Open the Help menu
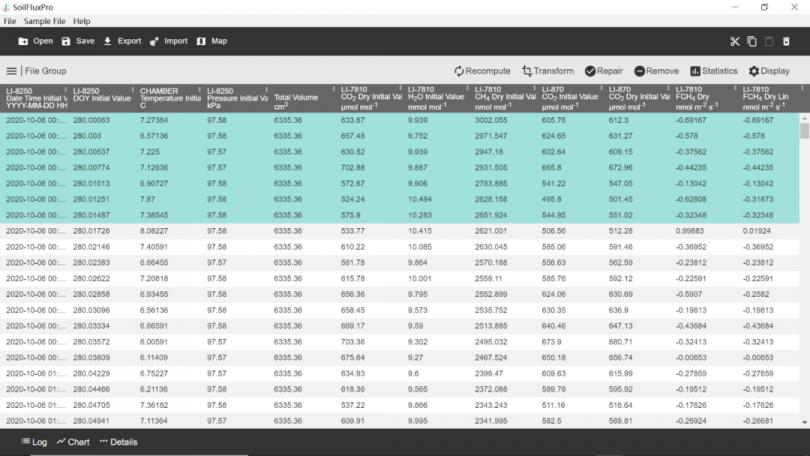The image size is (810, 456). [81, 21]
